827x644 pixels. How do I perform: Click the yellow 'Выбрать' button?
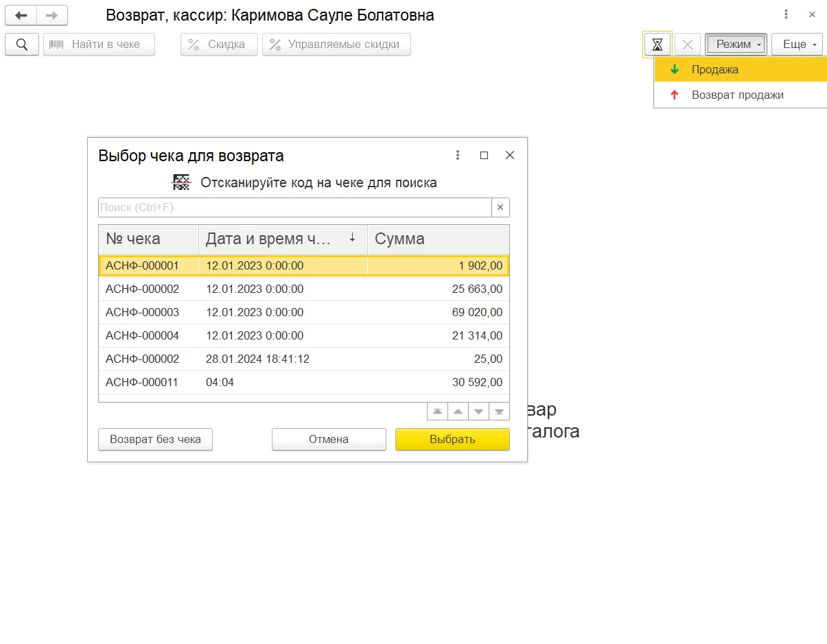(452, 440)
